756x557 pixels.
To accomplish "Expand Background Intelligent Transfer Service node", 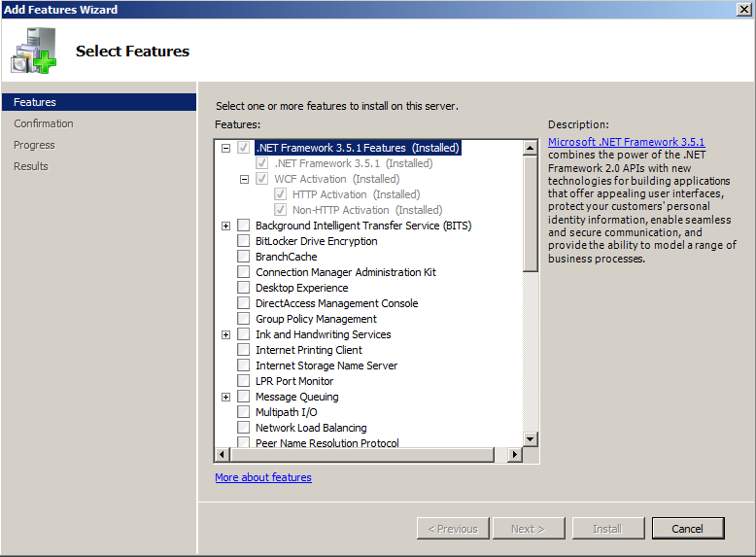I will 225,226.
